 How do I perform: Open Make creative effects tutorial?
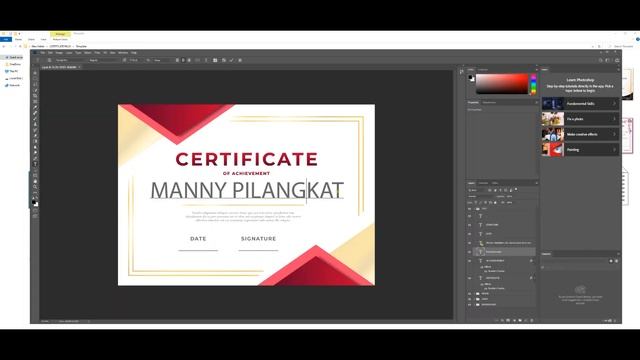(x=580, y=134)
